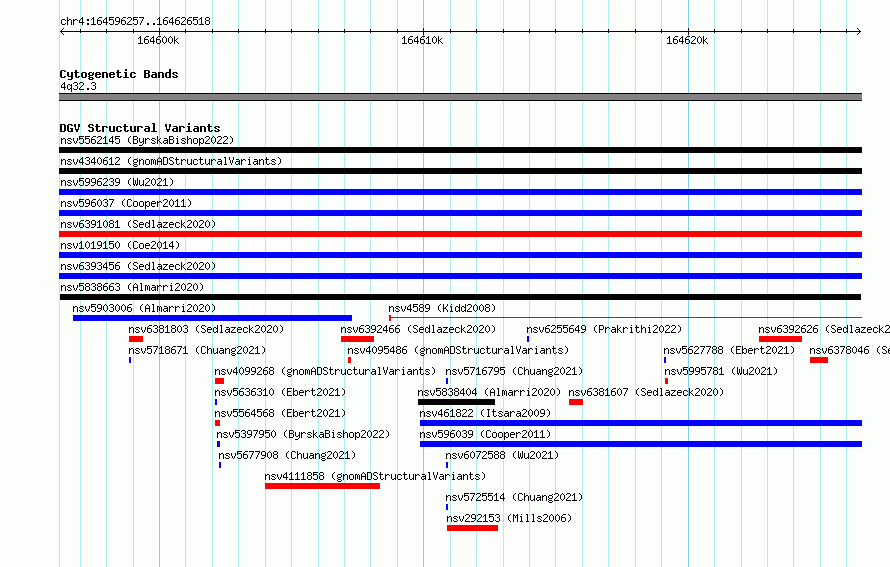Select nsv6393456 (Sedlazeck2020) label
The height and width of the screenshot is (567, 890).
coord(138,266)
